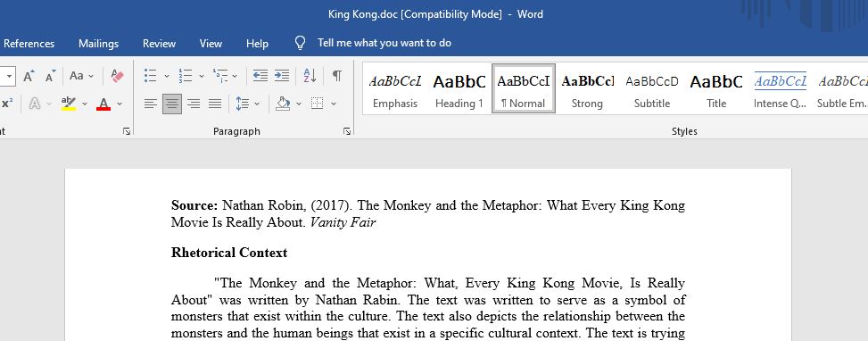
Task: Sort text A to Z
Action: [310, 76]
